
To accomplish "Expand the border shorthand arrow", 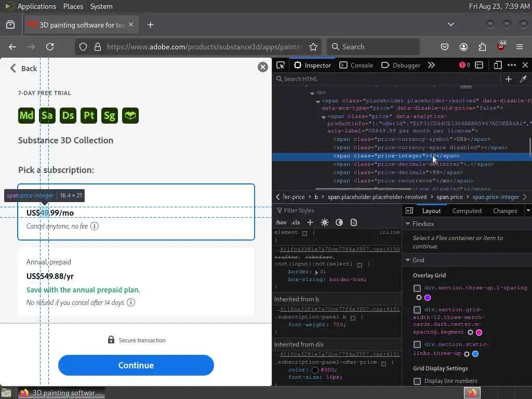I will click(x=316, y=272).
